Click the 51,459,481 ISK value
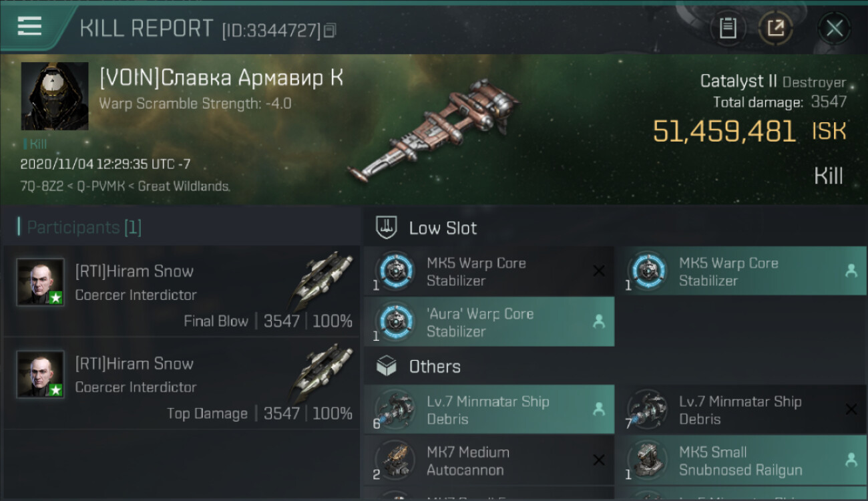 tap(724, 132)
